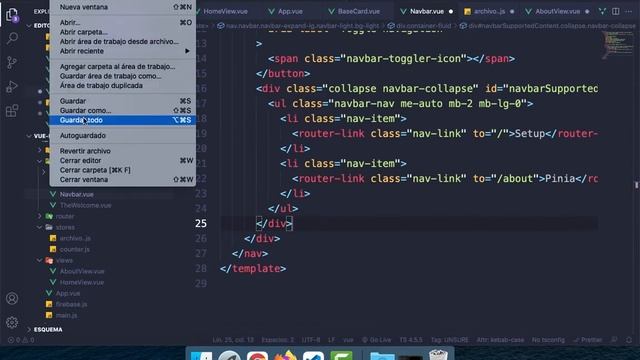The height and width of the screenshot is (360, 640).
Task: Place cursor on line 28 closing template tag
Action: (x=253, y=269)
